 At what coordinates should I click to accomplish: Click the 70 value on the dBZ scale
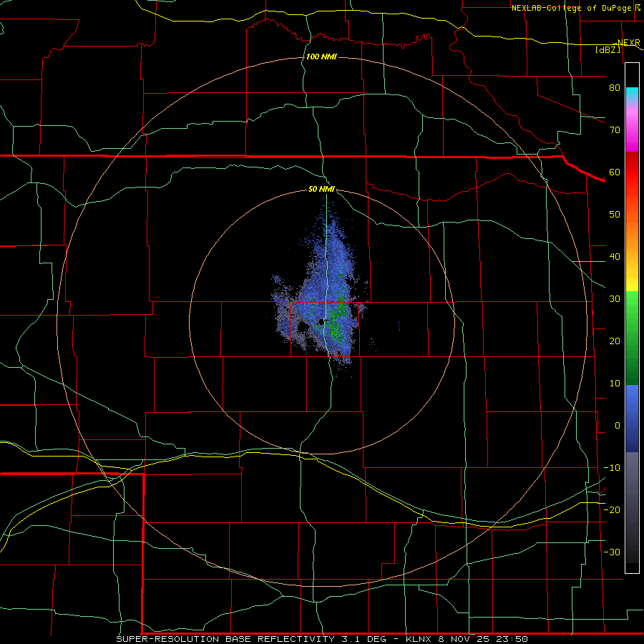click(x=615, y=130)
